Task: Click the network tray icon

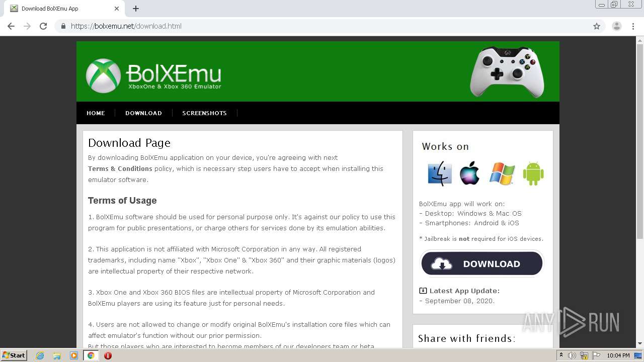Action: coord(584,356)
